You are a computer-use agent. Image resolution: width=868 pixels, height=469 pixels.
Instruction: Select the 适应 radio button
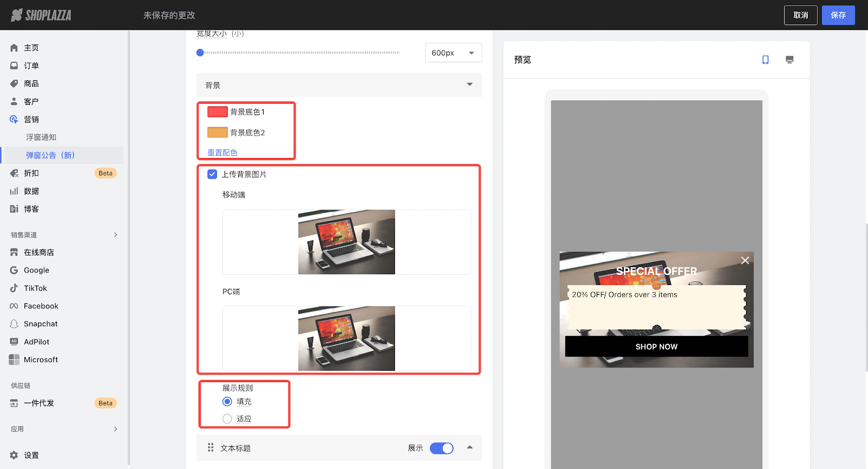(227, 419)
